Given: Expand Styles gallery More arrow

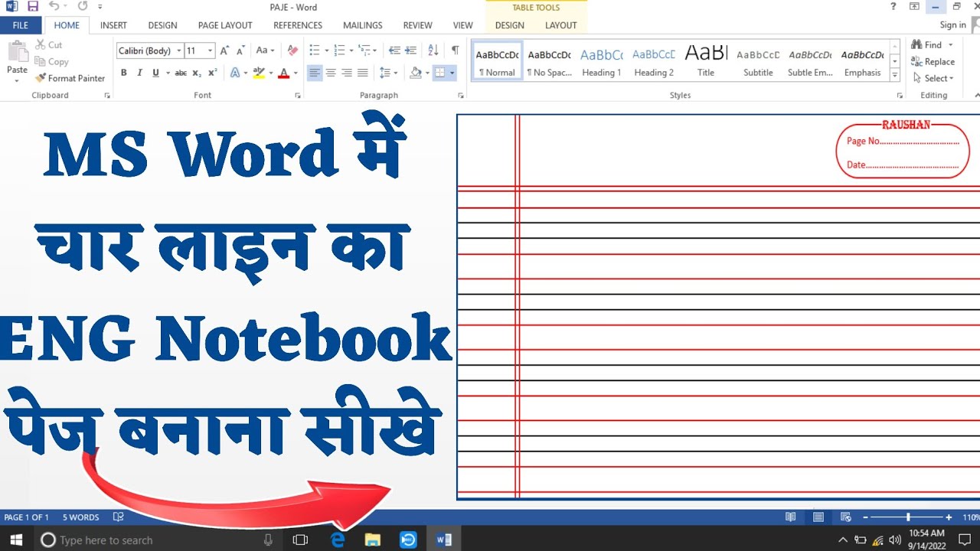Looking at the screenshot, I should pos(895,77).
